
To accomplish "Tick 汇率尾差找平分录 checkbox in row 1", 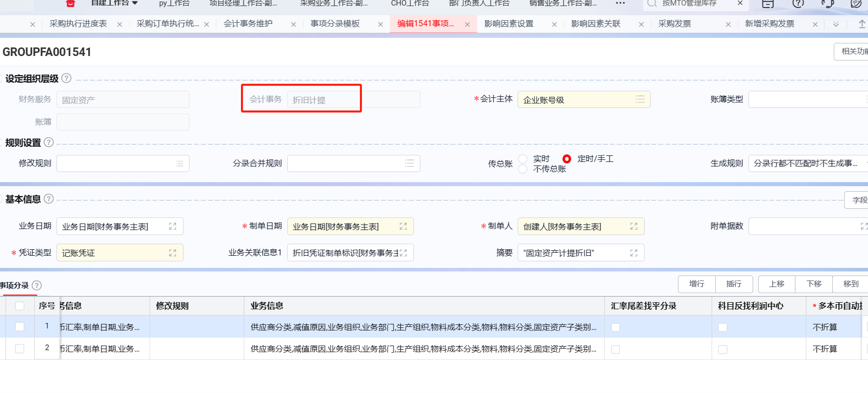I will click(615, 327).
